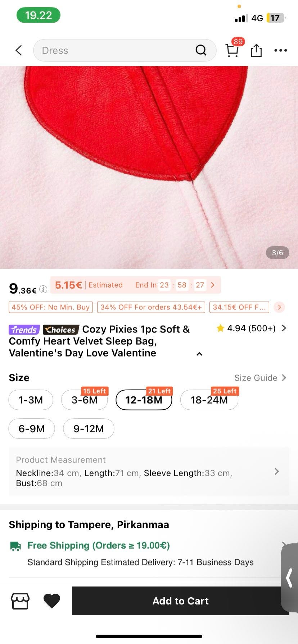Expand Product Measurement details
This screenshot has width=298, height=644.
tap(276, 471)
